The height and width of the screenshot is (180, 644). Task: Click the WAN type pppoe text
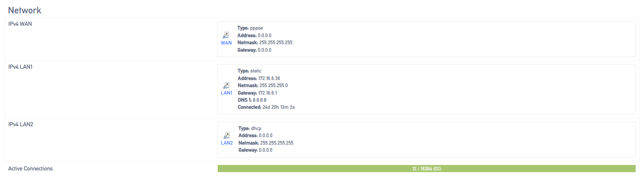pyautogui.click(x=257, y=28)
